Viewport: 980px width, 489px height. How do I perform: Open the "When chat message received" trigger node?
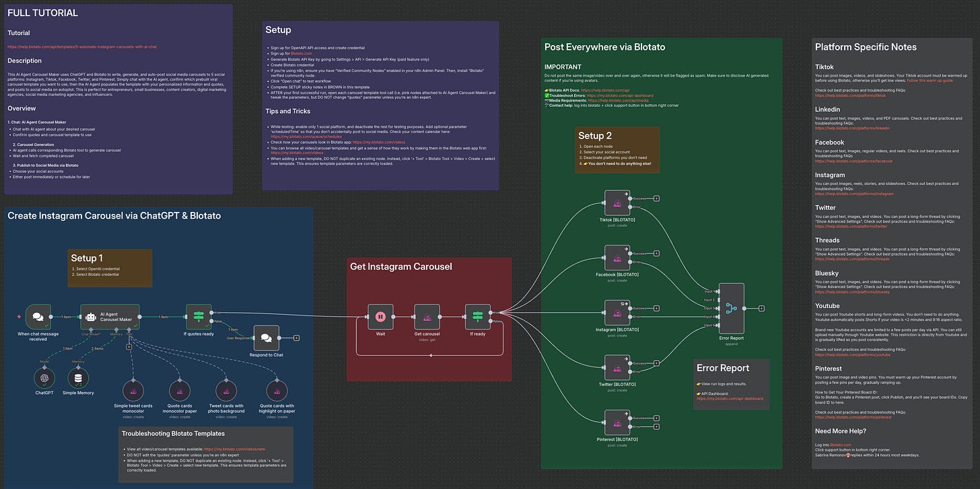click(38, 315)
